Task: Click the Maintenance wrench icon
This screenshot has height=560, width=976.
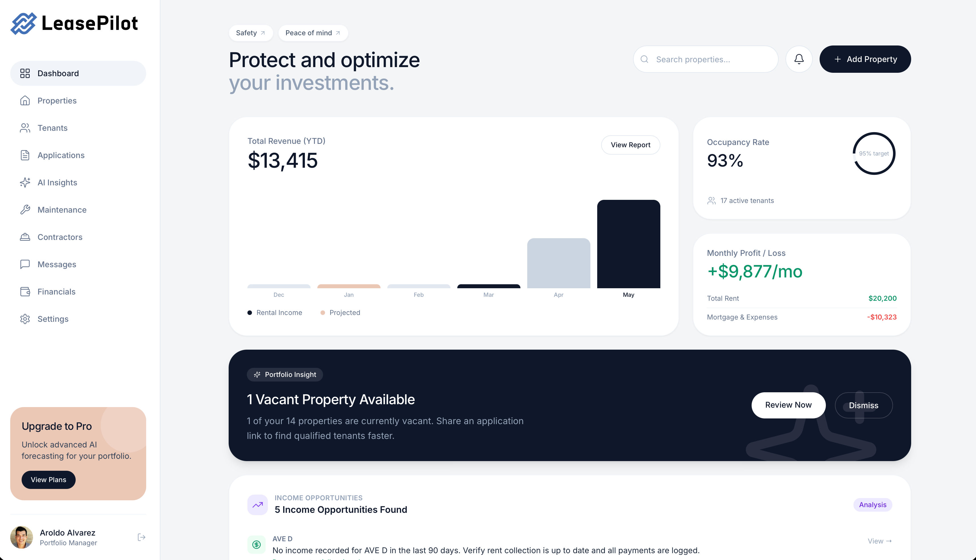Action: coord(25,210)
